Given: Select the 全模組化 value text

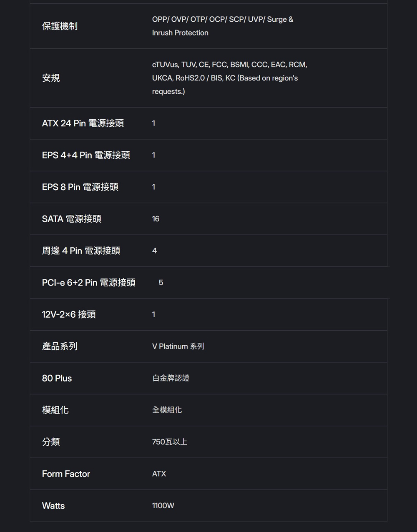Looking at the screenshot, I should pos(167,410).
